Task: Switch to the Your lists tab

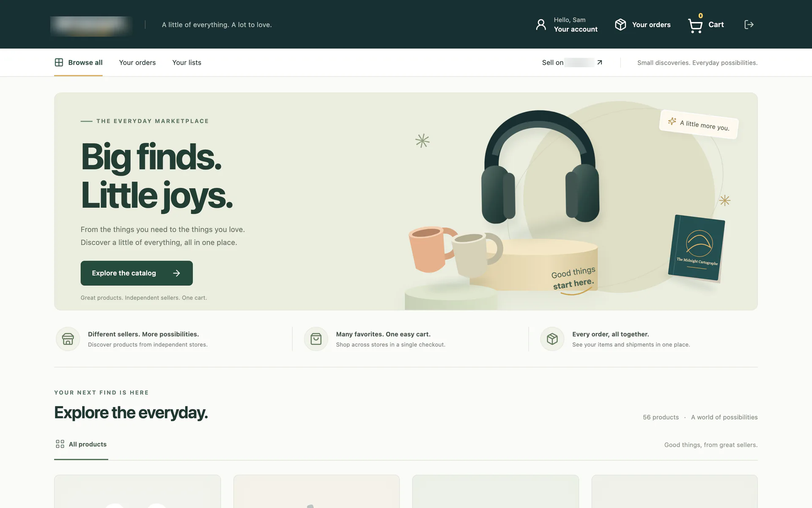Action: (x=187, y=63)
